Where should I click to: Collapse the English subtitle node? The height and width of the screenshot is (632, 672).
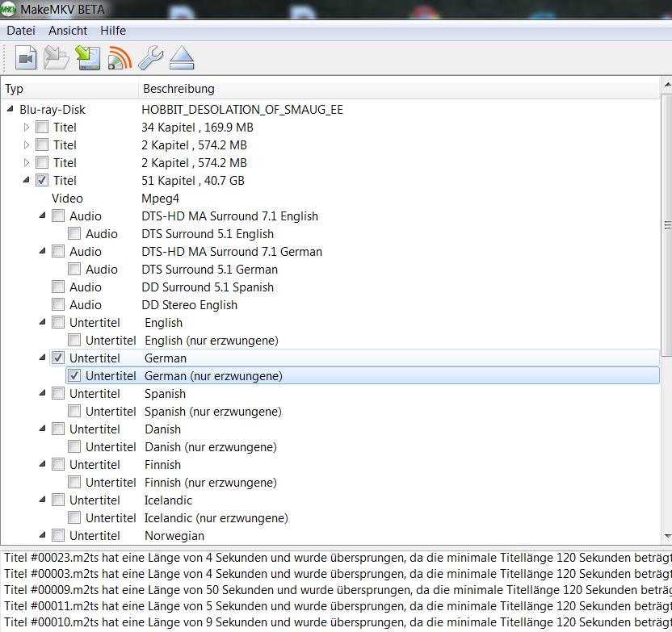(43, 322)
